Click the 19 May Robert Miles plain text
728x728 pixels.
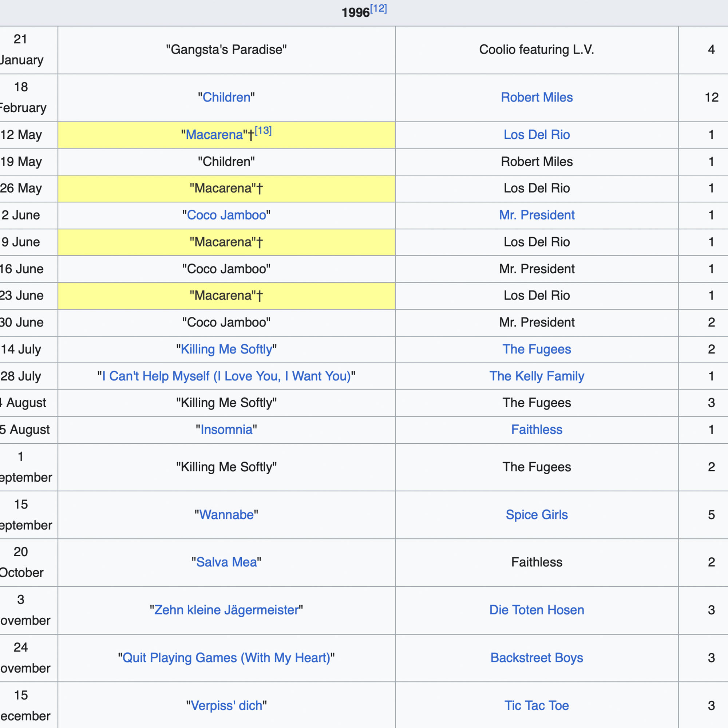[x=537, y=161]
